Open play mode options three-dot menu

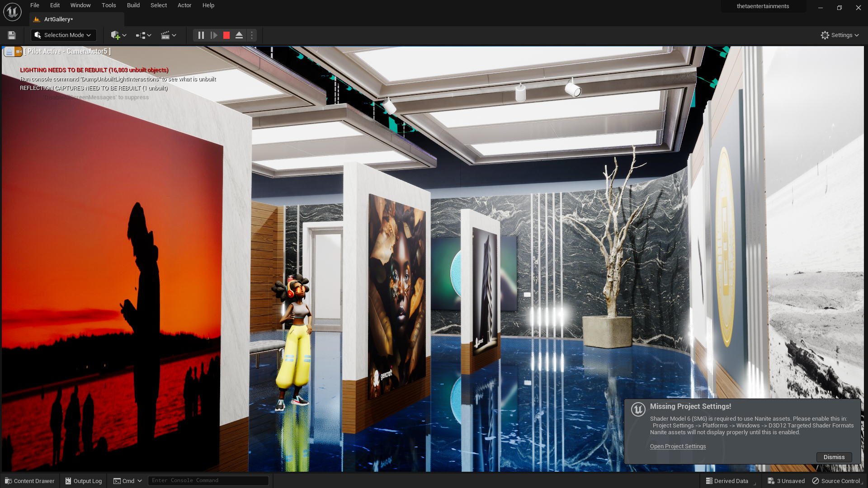coord(252,35)
